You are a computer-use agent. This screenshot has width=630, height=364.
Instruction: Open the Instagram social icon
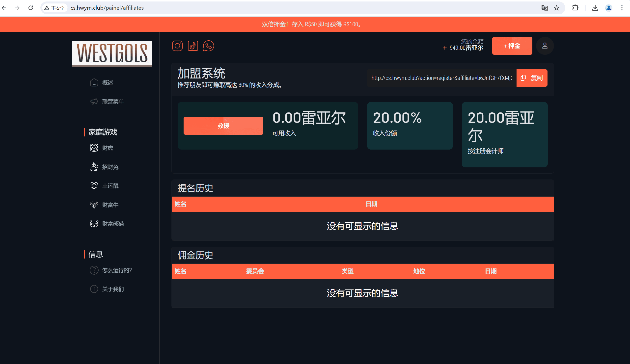[177, 46]
